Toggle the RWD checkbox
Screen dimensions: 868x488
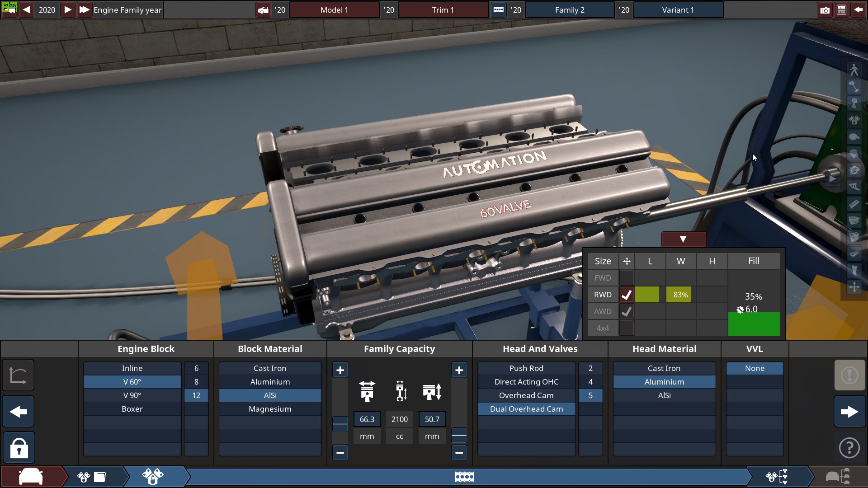pos(626,295)
